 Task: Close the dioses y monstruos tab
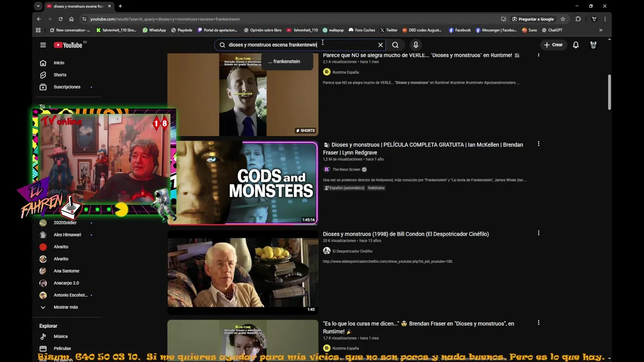pos(109,6)
